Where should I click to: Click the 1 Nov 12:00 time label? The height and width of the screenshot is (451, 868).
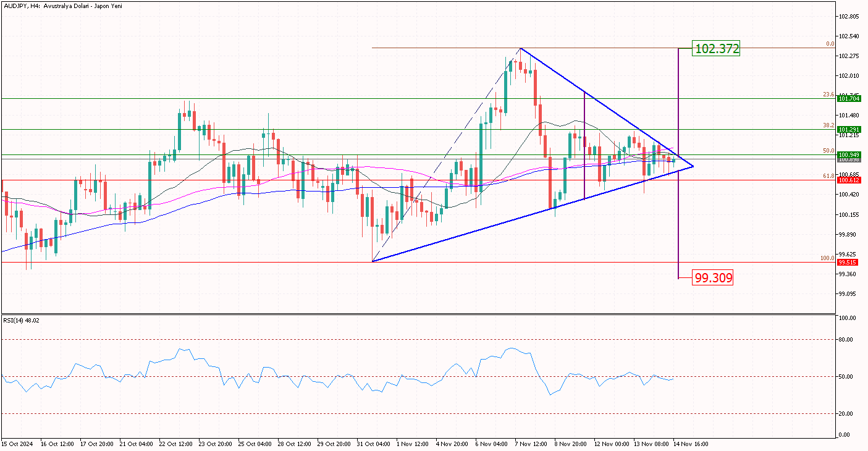click(414, 444)
